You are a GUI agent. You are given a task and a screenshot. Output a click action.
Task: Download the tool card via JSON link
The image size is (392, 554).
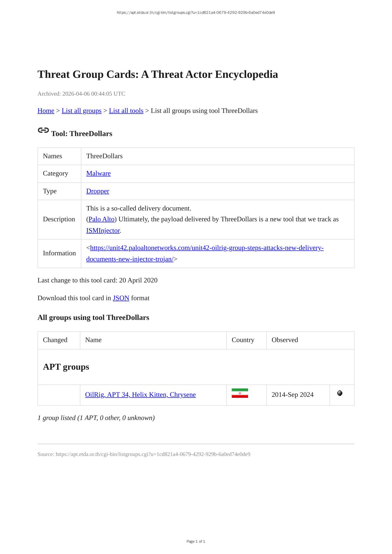click(121, 298)
